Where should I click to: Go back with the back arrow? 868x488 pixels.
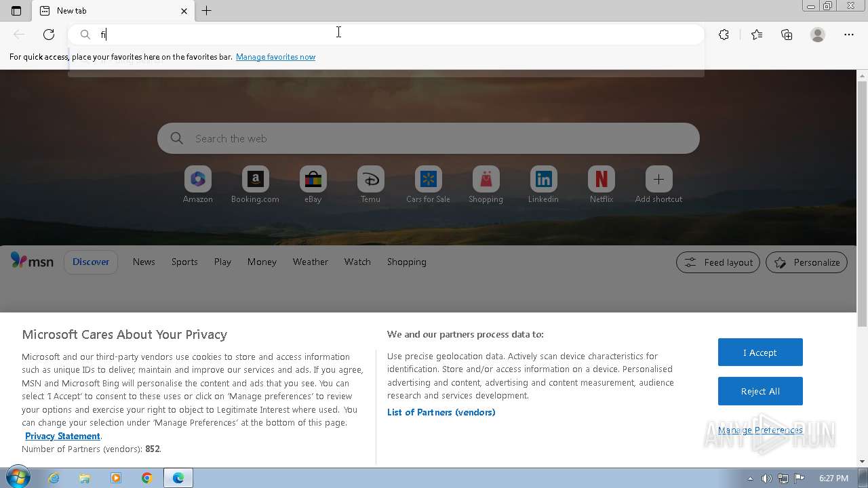point(19,35)
